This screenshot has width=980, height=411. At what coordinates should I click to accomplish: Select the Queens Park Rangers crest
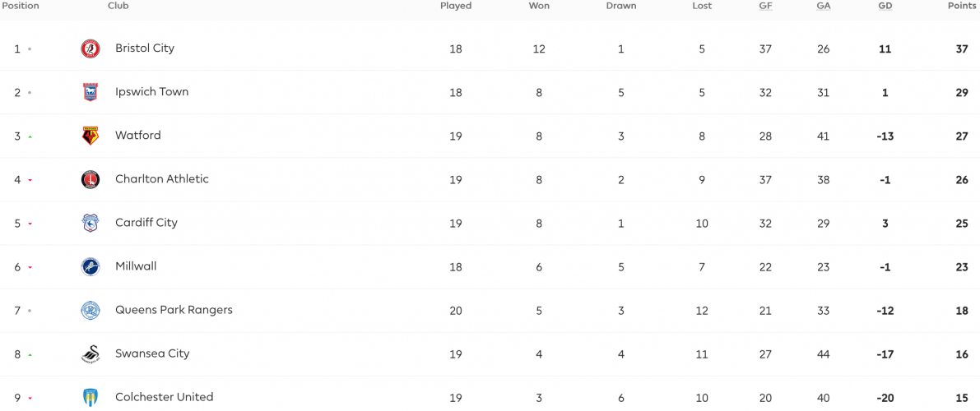pos(91,311)
